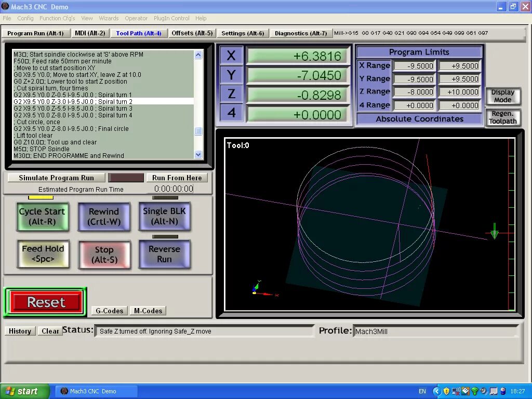Image resolution: width=532 pixels, height=399 pixels.
Task: Click the green tool position arrow
Action: click(x=495, y=231)
